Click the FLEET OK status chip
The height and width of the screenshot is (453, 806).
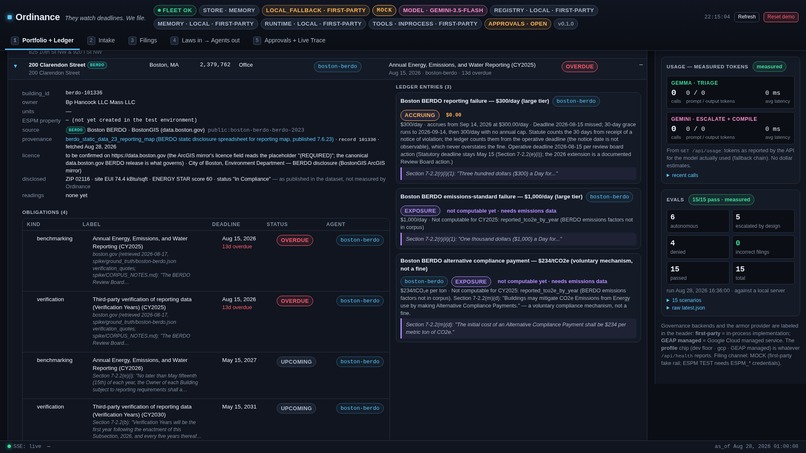175,10
